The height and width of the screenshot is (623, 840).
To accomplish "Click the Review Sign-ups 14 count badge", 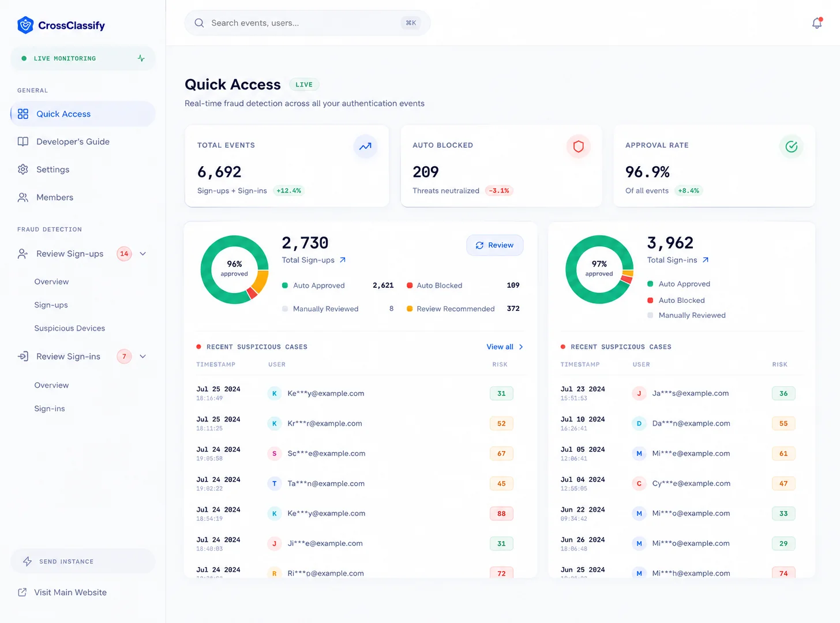I will point(124,254).
